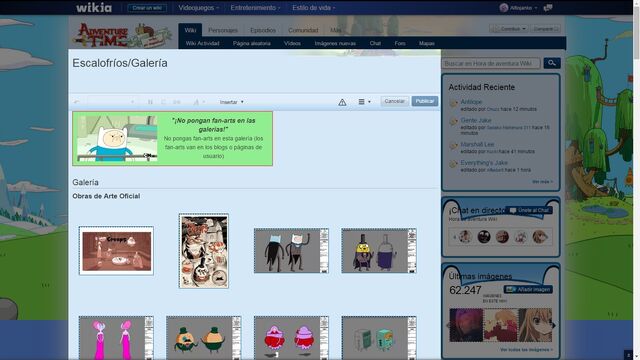640x360 pixels.
Task: Click the edit icon next to Gente Jake
Action: 453,122
